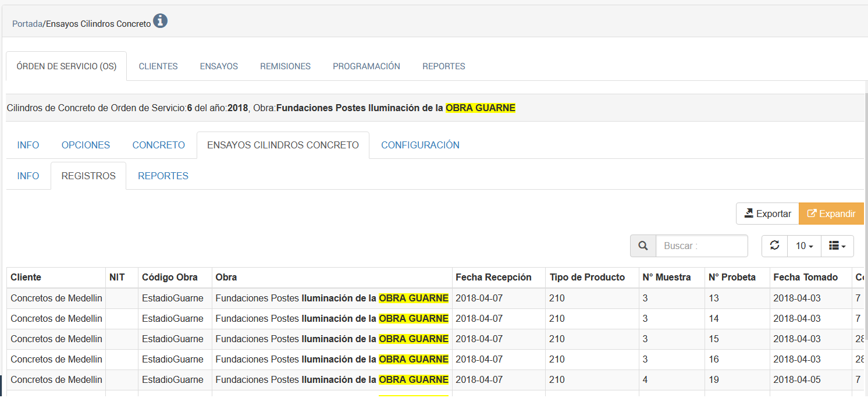Open the 10 rows per page dropdown
This screenshot has width=868, height=405.
click(x=804, y=246)
